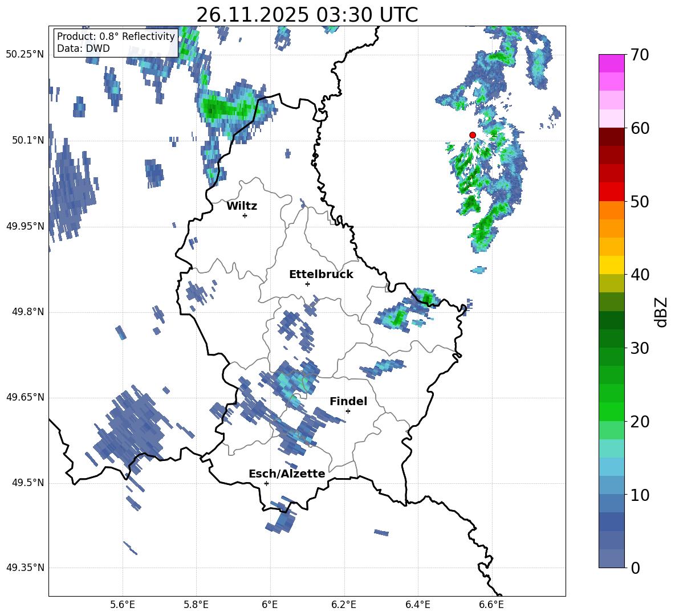Click the 20 tick on the colorbar
The width and height of the screenshot is (675, 616).
pyautogui.click(x=640, y=422)
